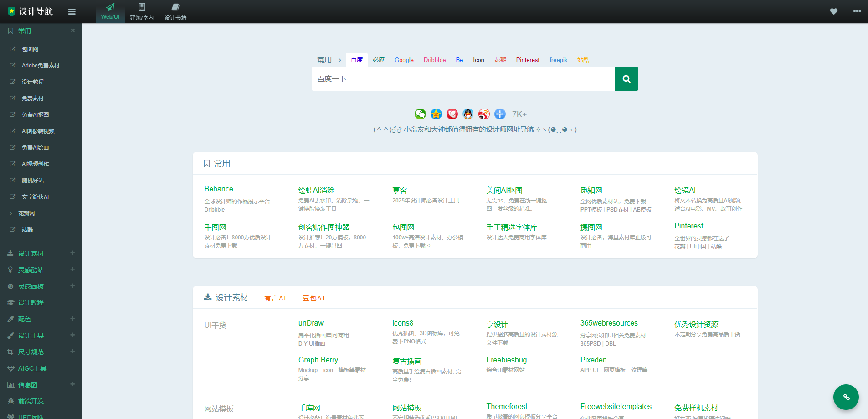Expand the 配色 sidebar section
Image resolution: width=868 pixels, height=419 pixels.
(72, 319)
